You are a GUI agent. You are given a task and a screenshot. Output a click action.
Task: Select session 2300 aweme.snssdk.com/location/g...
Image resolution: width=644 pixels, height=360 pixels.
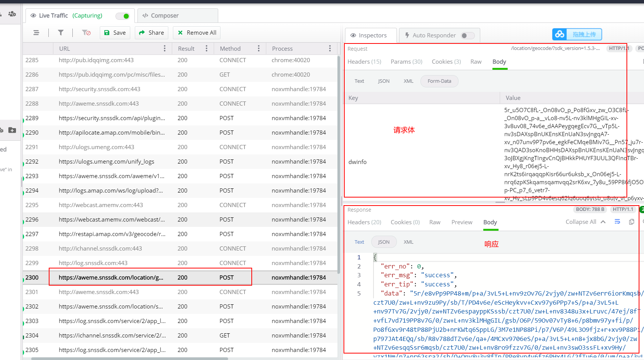coord(180,277)
